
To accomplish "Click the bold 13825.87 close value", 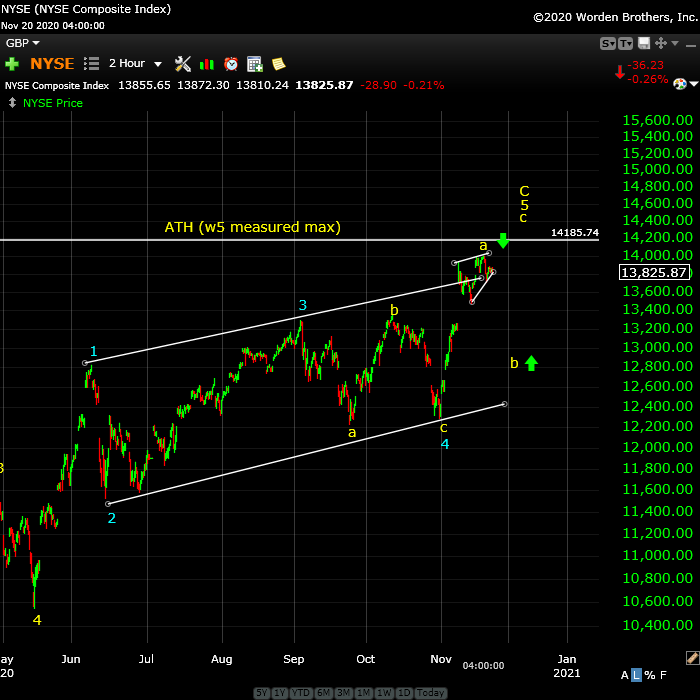I will (324, 85).
